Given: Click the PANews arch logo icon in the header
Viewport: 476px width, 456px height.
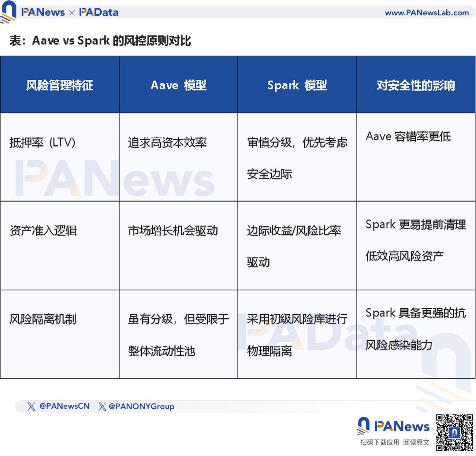Looking at the screenshot, I should pyautogui.click(x=8, y=12).
